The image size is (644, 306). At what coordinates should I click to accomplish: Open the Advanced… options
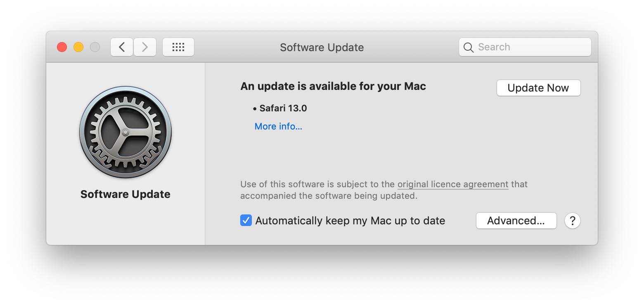pos(516,221)
